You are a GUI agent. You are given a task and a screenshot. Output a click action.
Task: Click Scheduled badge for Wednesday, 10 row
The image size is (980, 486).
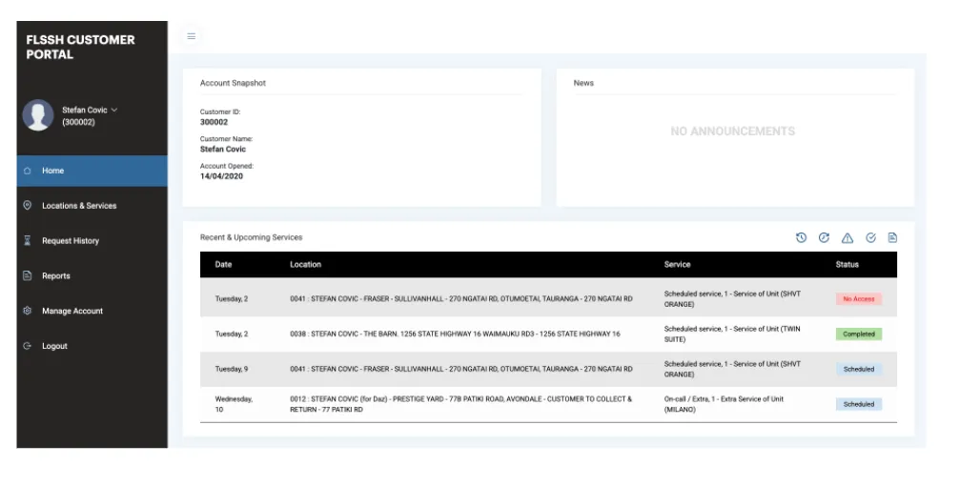(859, 404)
